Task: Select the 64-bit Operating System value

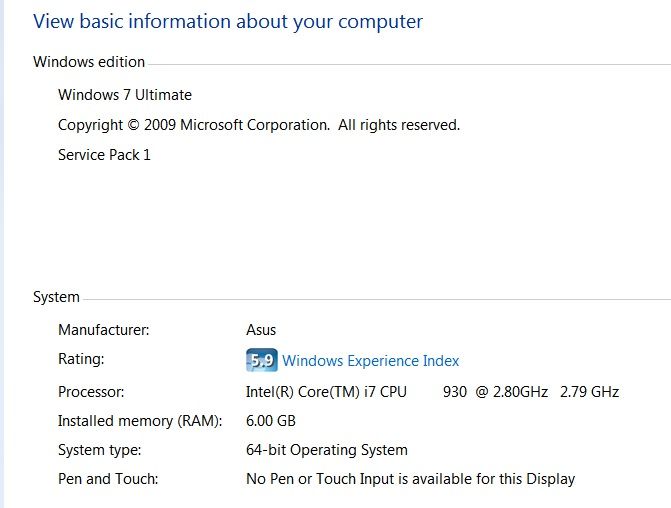Action: click(327, 450)
